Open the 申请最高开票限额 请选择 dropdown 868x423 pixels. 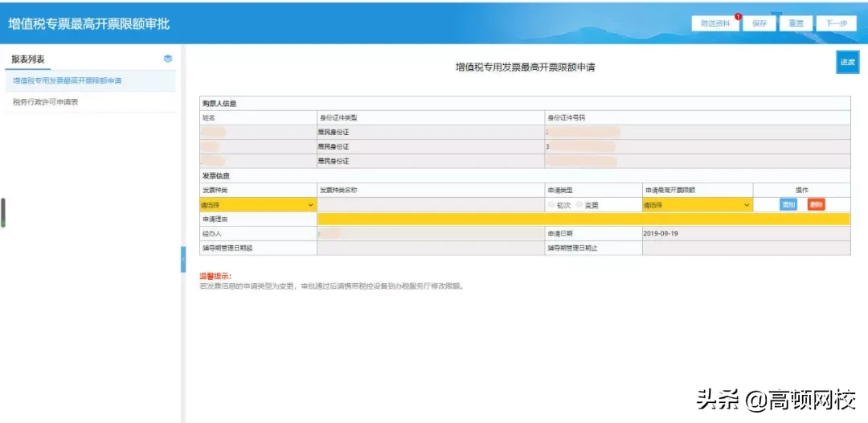[698, 205]
